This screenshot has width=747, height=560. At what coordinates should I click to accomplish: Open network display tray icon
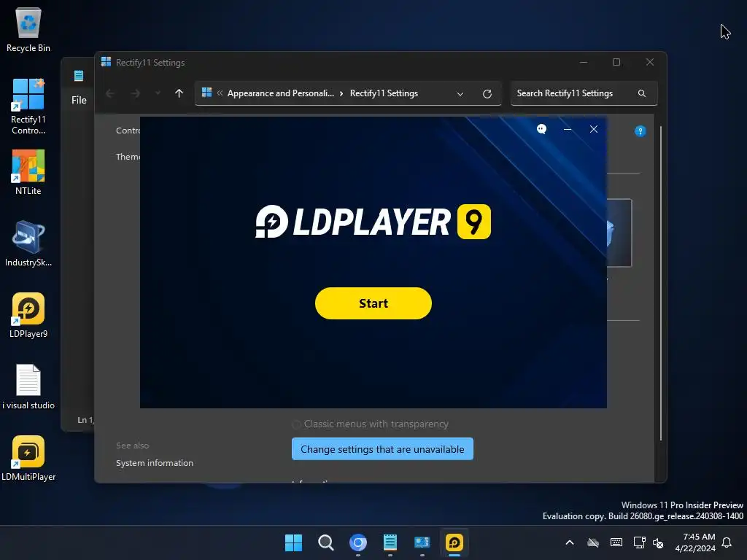pos(639,542)
